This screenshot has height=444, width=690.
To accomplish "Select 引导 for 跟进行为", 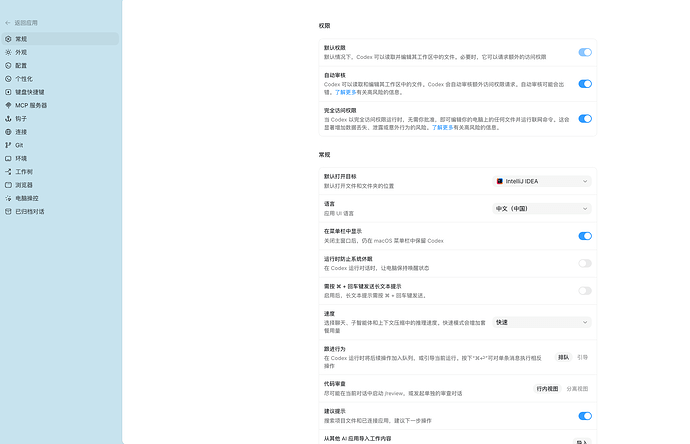I will [582, 358].
